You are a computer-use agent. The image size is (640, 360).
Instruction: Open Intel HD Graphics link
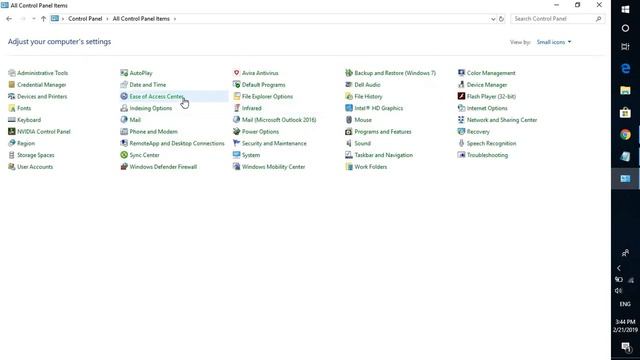click(x=378, y=108)
